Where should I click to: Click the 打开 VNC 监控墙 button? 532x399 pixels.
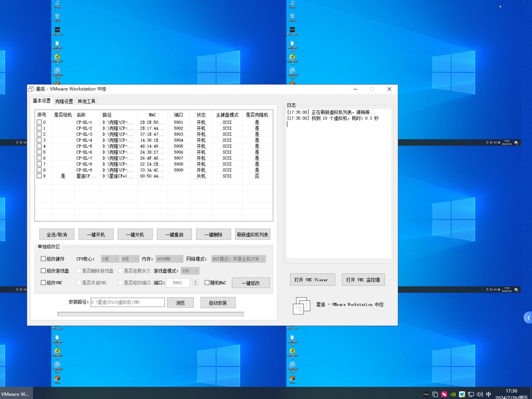click(x=363, y=280)
